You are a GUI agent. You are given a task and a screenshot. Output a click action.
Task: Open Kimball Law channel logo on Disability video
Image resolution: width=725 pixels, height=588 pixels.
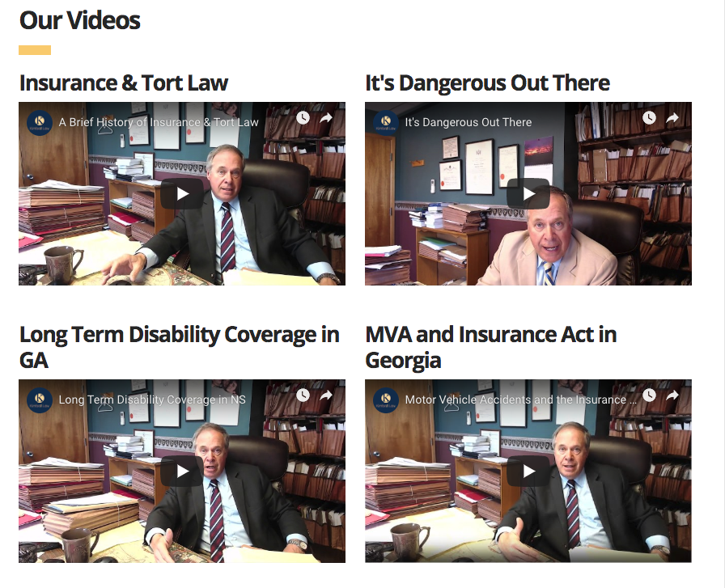(40, 400)
